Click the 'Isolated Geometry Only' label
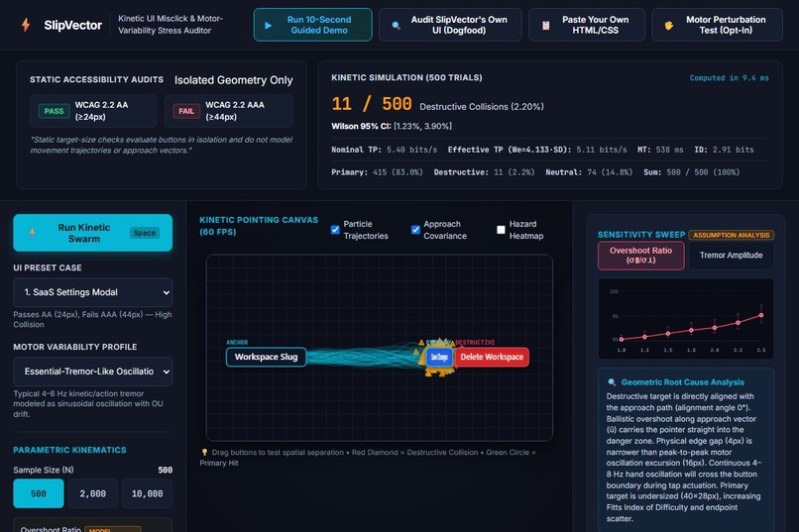 233,80
